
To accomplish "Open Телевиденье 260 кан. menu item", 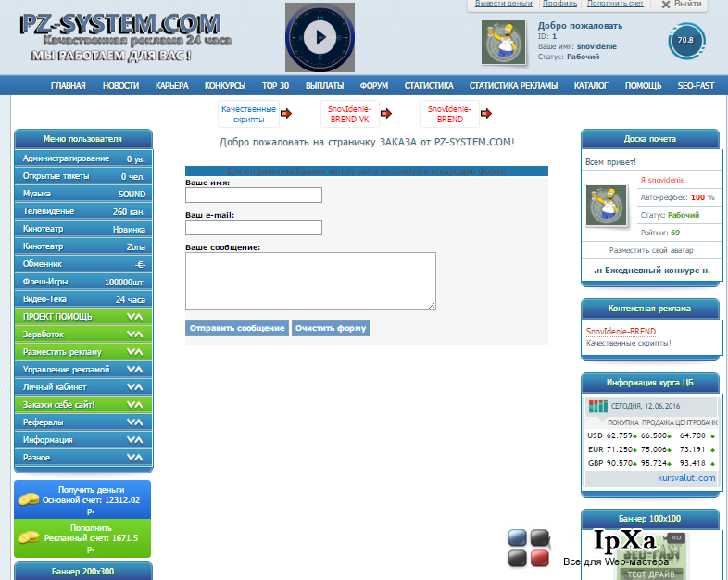I will point(83,211).
